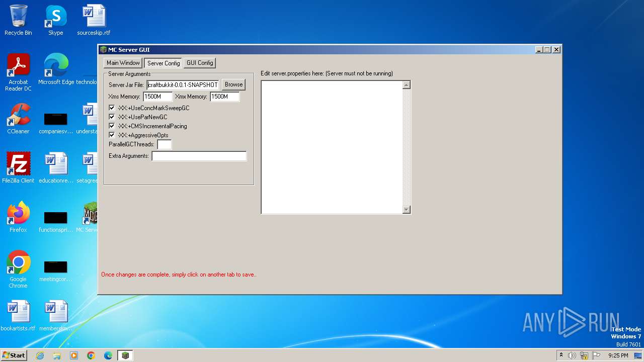The height and width of the screenshot is (362, 644).
Task: Open FileZilla Client desktop shortcut
Action: [x=18, y=168]
